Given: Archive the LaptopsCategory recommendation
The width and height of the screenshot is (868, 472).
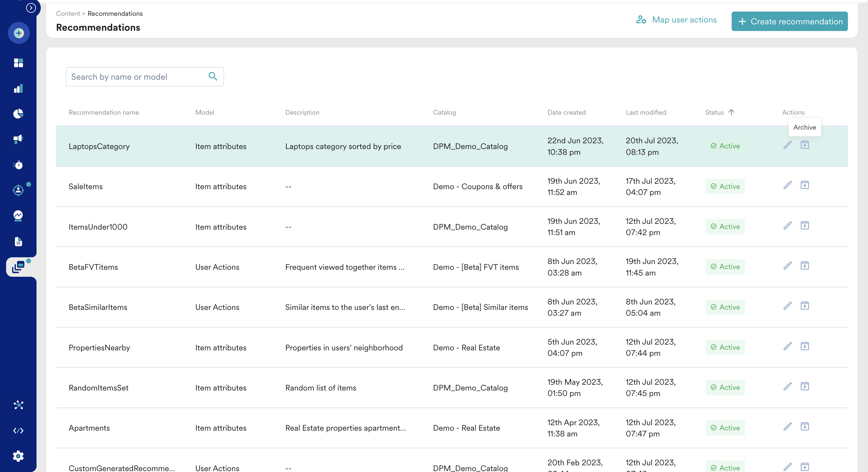Looking at the screenshot, I should point(804,145).
